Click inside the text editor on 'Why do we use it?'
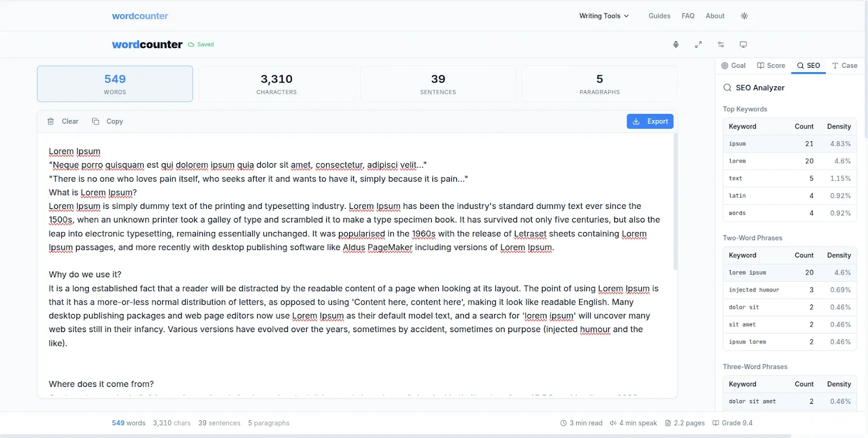 [x=85, y=275]
